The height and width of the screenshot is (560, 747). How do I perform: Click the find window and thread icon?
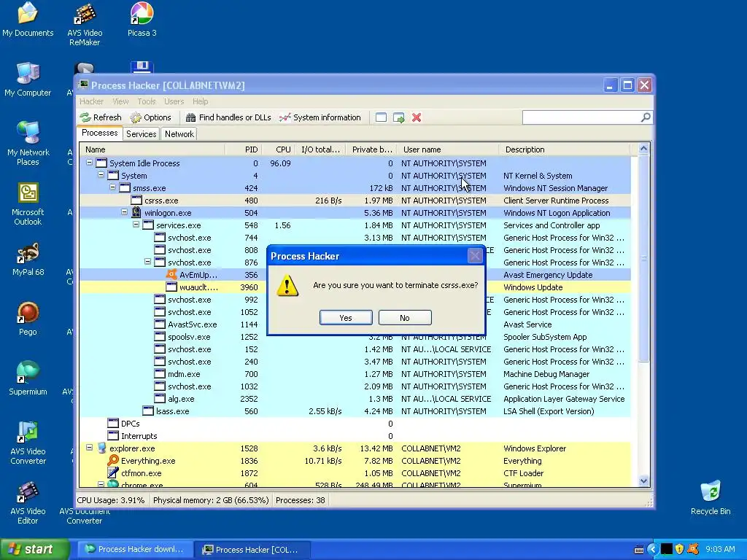tap(399, 117)
